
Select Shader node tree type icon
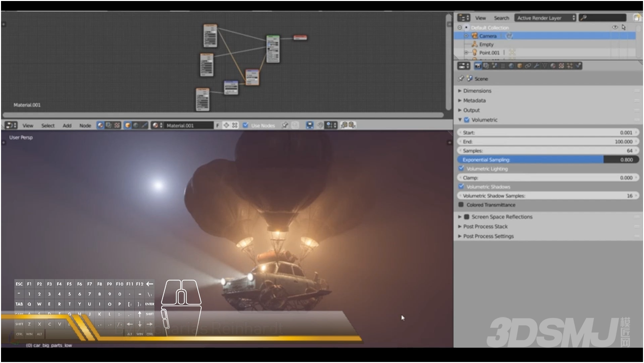(100, 125)
